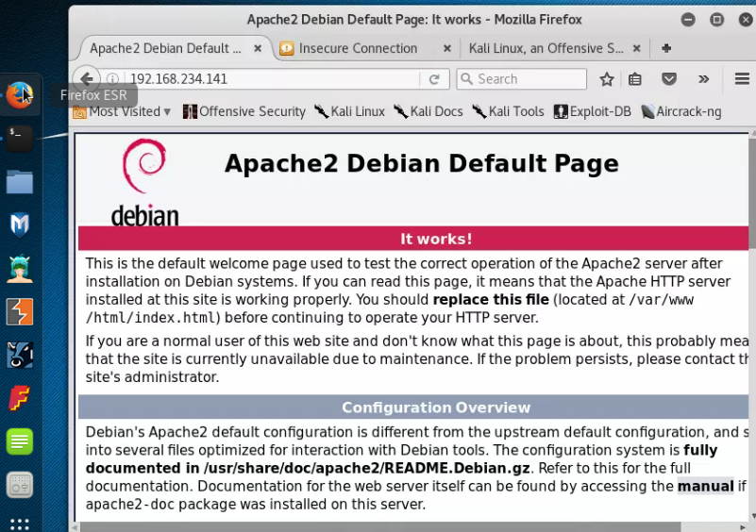Open Armitage from the dock
This screenshot has width=756, height=532.
20,269
